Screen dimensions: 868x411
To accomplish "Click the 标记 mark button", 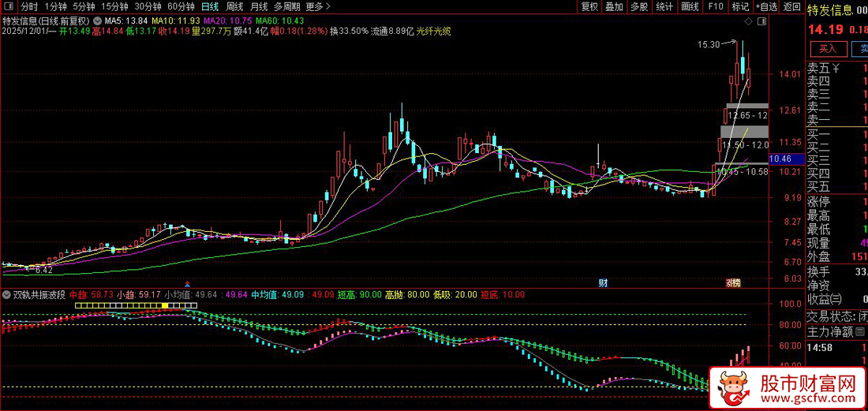I will click(740, 6).
